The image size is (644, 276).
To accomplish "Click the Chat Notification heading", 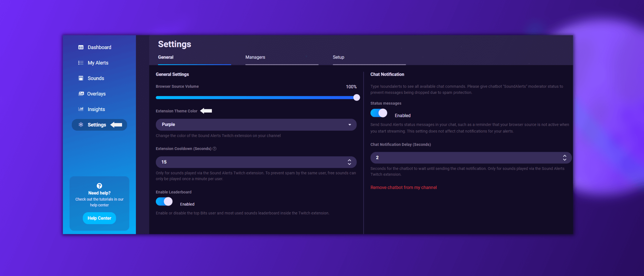I will point(387,74).
